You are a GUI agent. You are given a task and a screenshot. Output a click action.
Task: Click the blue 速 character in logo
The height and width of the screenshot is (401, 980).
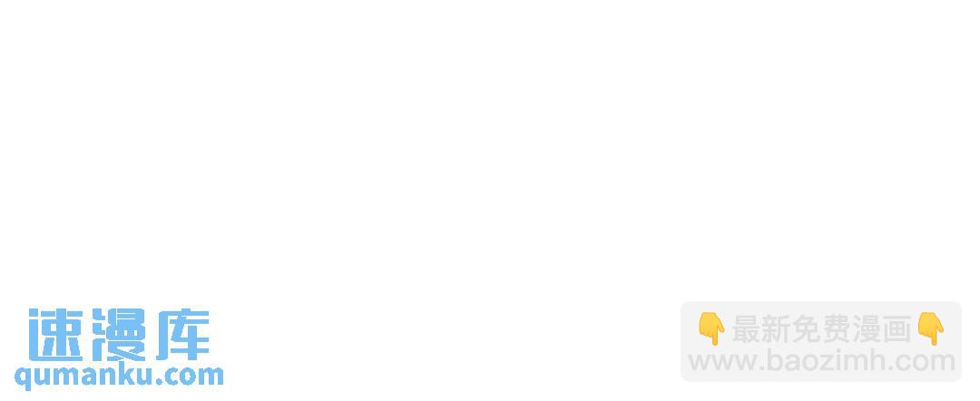pyautogui.click(x=55, y=335)
